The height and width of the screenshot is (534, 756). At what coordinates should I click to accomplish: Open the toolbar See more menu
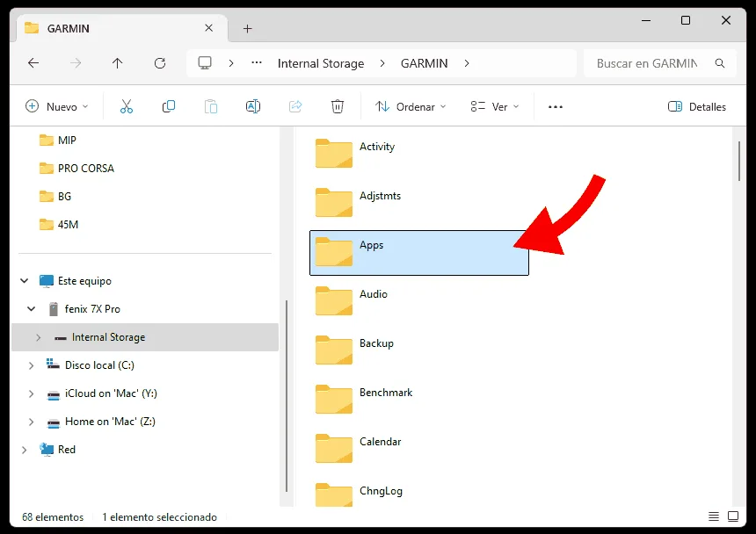556,107
